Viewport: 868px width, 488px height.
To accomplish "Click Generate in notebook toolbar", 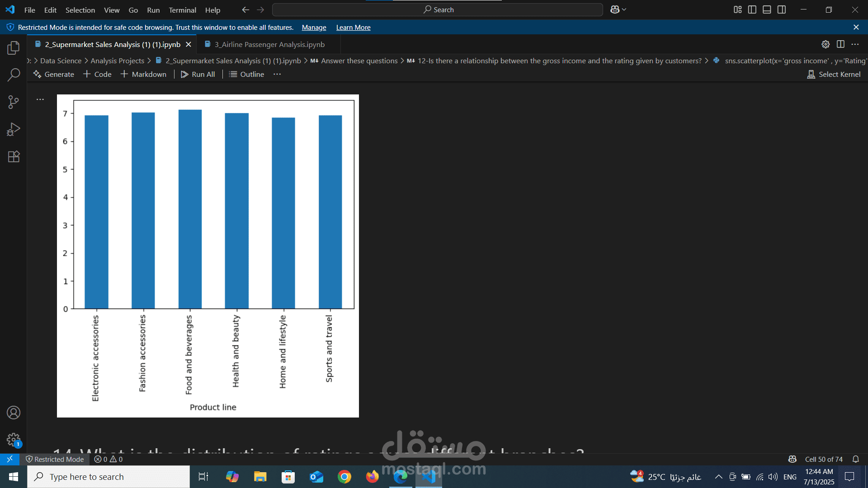I will pos(54,74).
